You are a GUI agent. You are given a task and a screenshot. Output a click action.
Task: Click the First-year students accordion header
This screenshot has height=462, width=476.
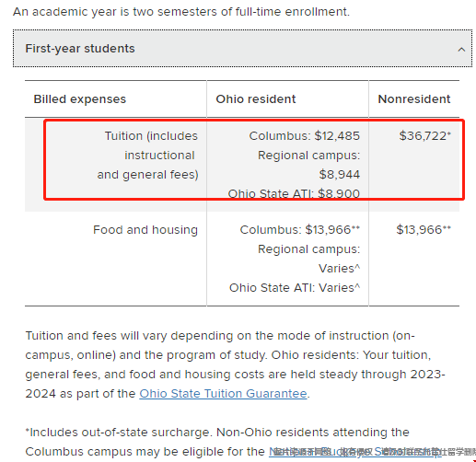click(242, 49)
